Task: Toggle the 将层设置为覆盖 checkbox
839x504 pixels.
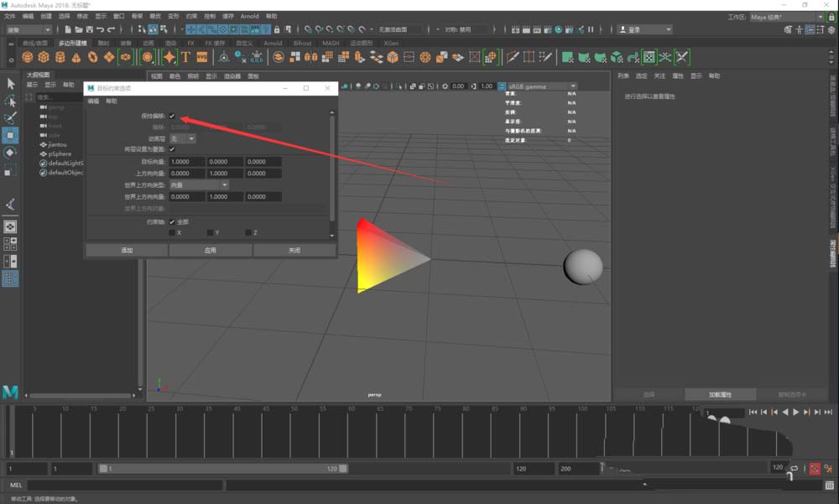Action: point(172,148)
